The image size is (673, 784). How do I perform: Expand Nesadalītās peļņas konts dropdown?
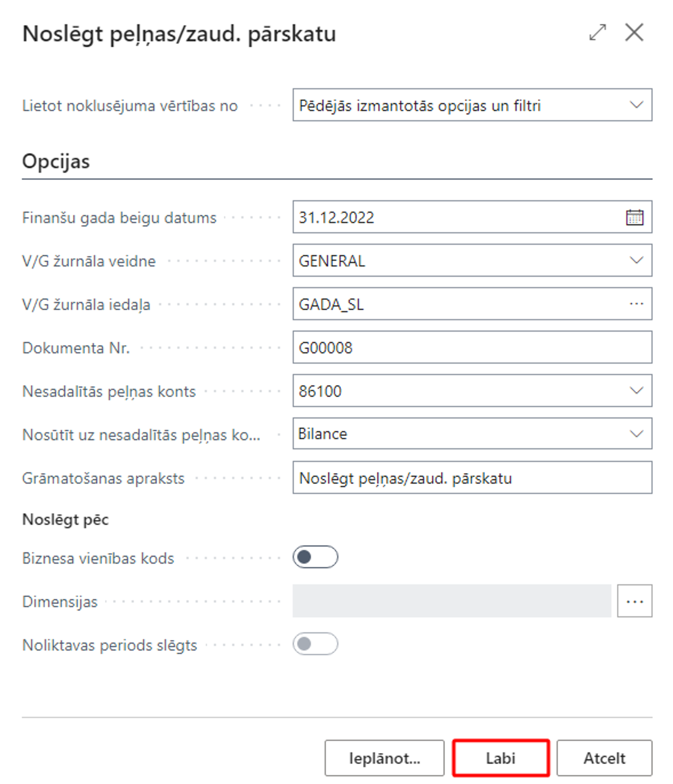[x=636, y=390]
